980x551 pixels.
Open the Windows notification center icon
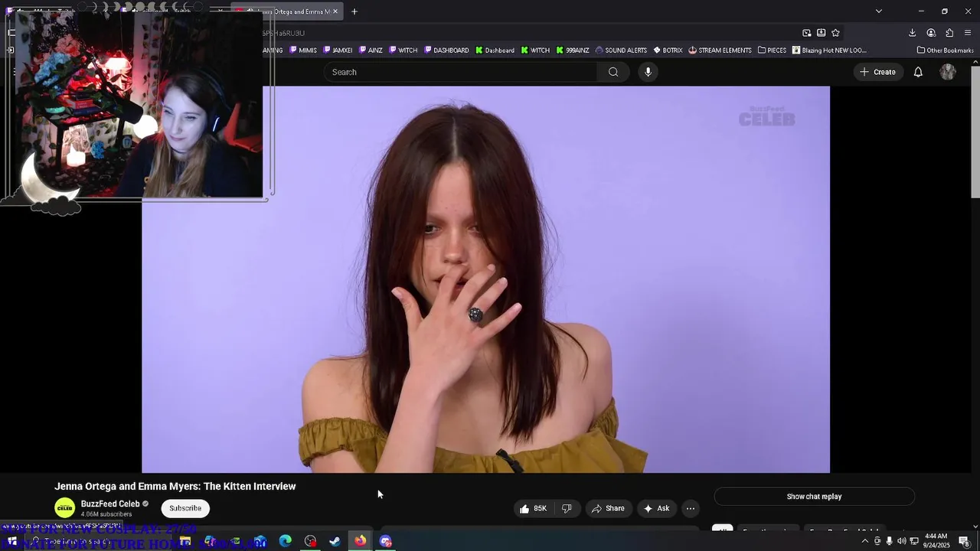964,541
